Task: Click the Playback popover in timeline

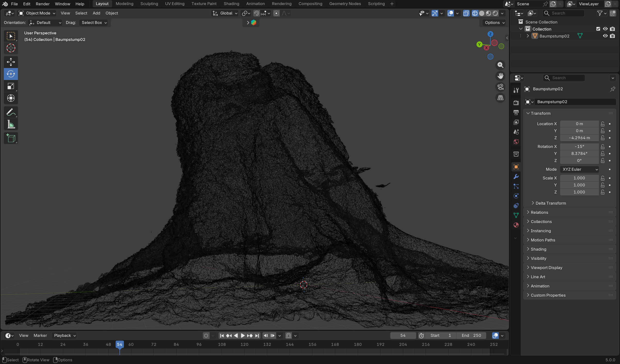Action: pyautogui.click(x=65, y=335)
